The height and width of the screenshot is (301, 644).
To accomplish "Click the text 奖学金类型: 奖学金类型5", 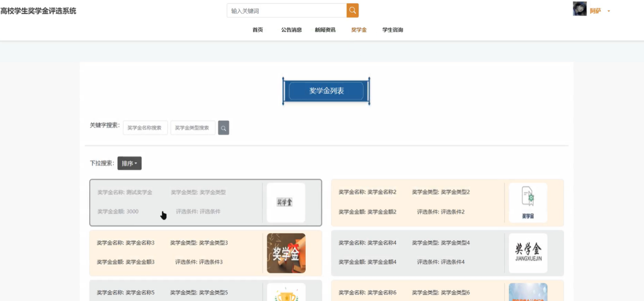I will 199,293.
